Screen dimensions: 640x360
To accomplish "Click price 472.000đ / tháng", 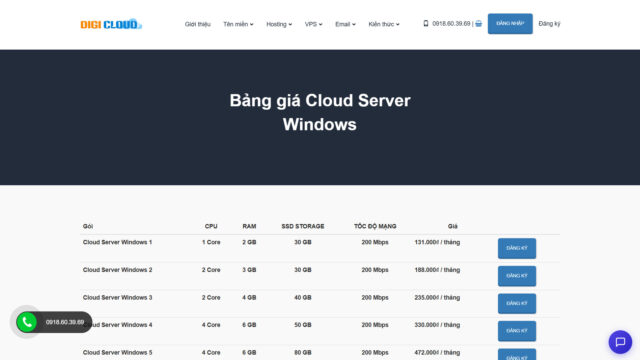I will 437,352.
